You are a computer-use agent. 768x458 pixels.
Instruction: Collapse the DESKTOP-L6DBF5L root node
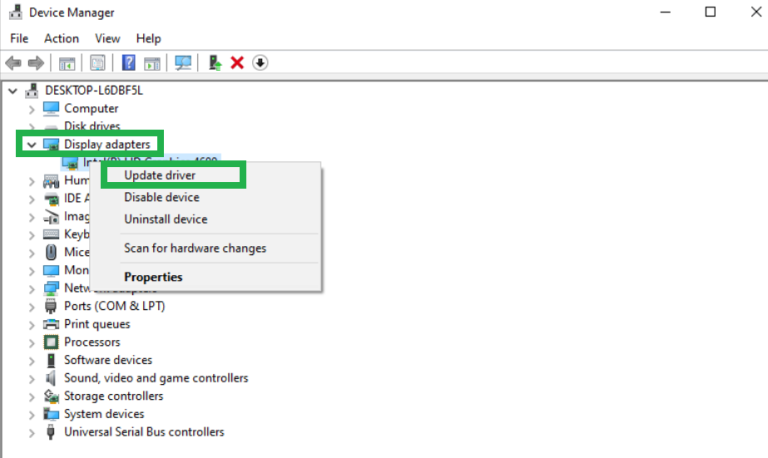13,91
